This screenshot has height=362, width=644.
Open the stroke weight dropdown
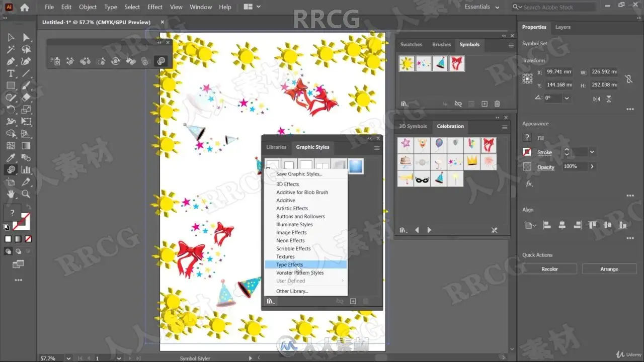(592, 152)
